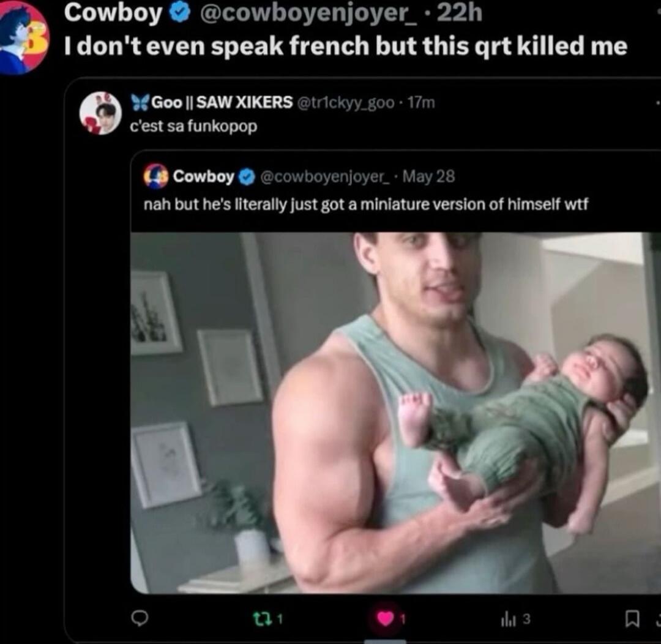The width and height of the screenshot is (661, 644).
Task: Open the 22h timestamp of top tweet
Action: click(x=460, y=12)
